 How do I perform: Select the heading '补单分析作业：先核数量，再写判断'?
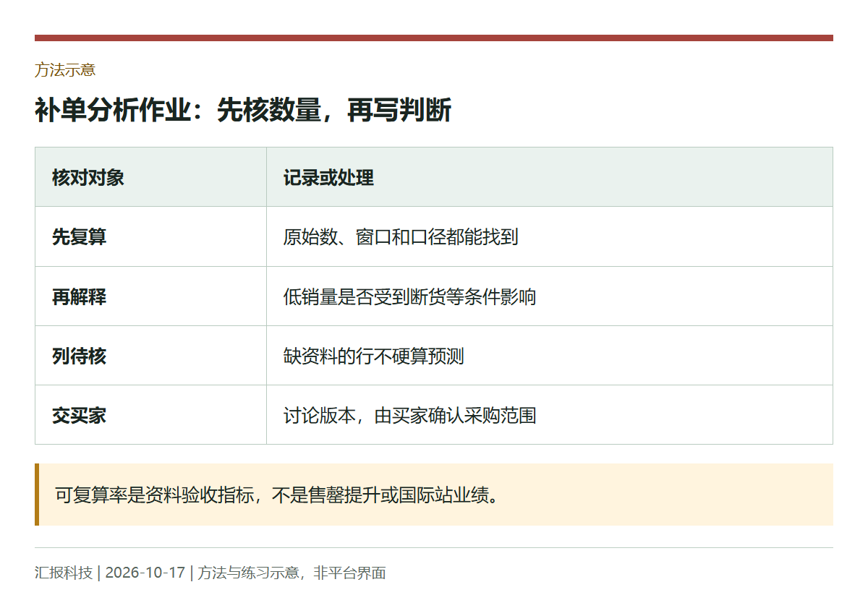[243, 111]
